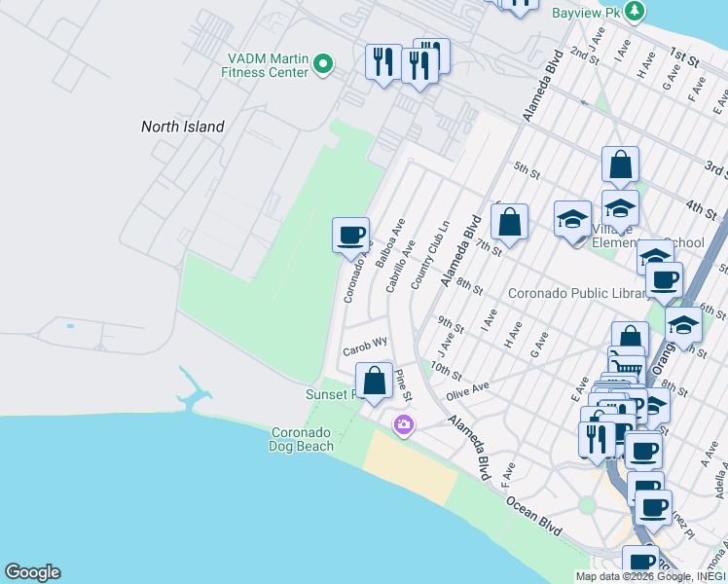Open the Coronado Public Library label
728x584 pixels.
(x=577, y=293)
